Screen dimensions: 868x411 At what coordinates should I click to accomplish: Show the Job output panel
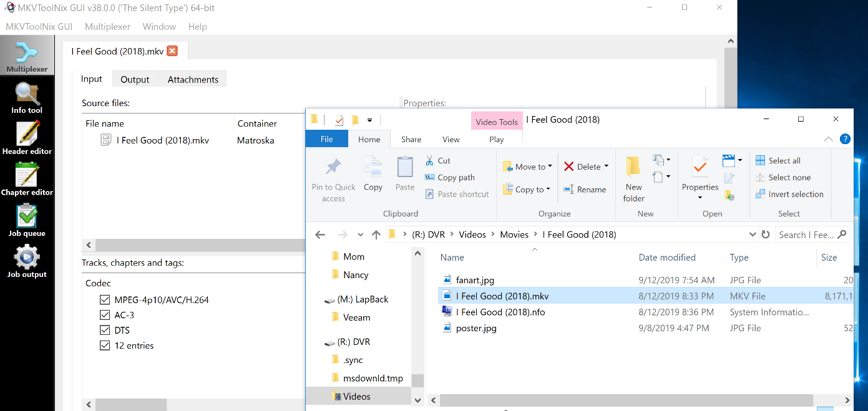click(x=27, y=262)
